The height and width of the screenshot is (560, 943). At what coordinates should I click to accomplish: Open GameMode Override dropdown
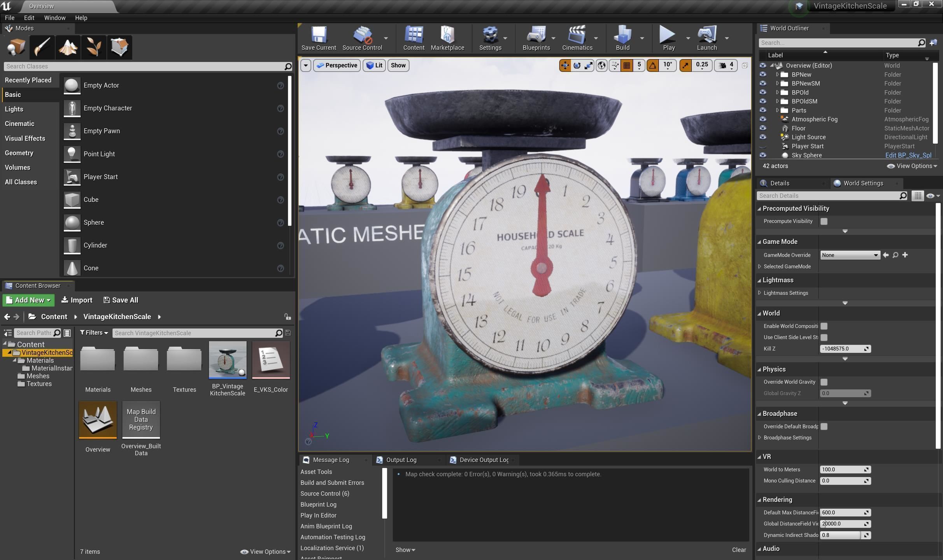click(x=850, y=255)
